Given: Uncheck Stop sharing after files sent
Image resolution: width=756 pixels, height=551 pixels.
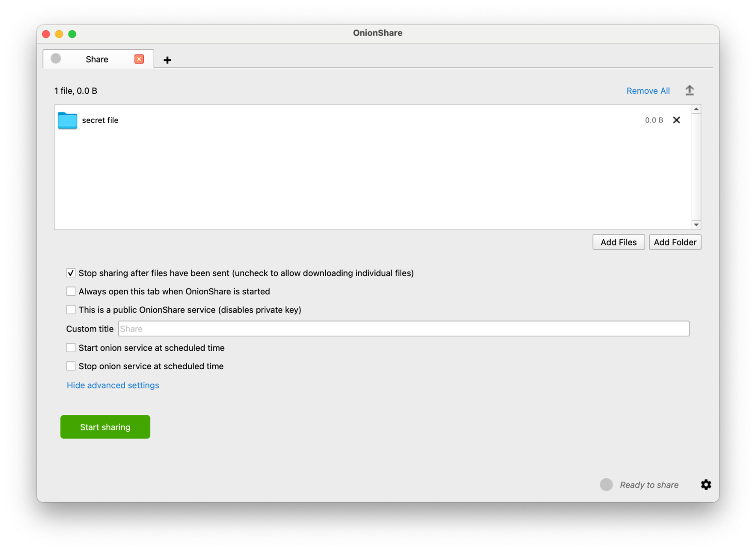Looking at the screenshot, I should (71, 273).
